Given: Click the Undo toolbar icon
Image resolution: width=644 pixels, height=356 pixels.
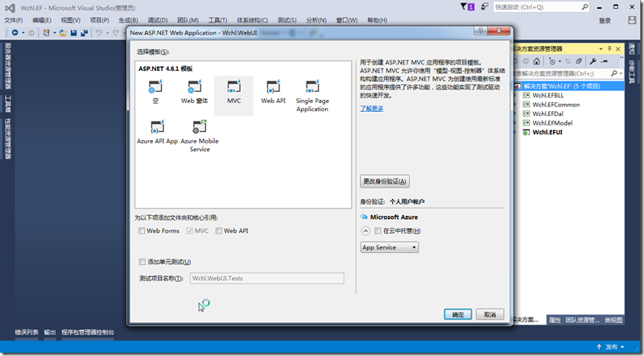Looking at the screenshot, I should click(x=98, y=32).
